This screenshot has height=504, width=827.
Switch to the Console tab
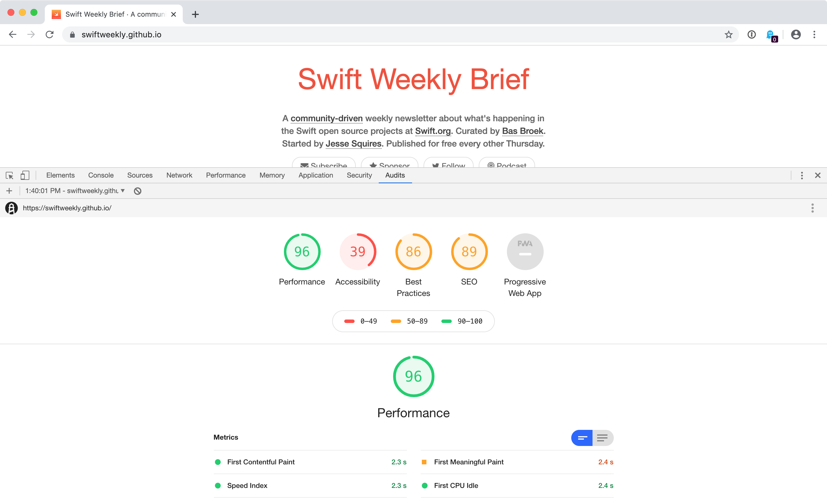101,175
